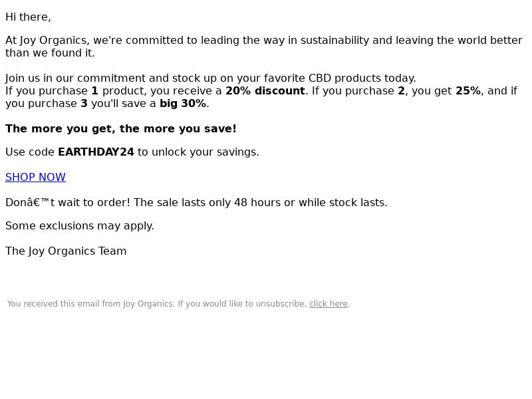Click 'The Joy Organics Team' signature
This screenshot has width=532, height=399.
[x=66, y=251]
